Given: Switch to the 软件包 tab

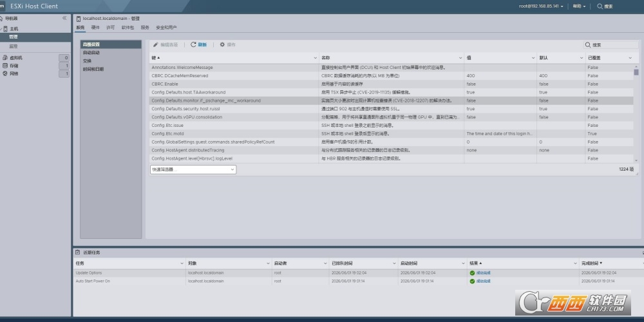Looking at the screenshot, I should click(128, 28).
